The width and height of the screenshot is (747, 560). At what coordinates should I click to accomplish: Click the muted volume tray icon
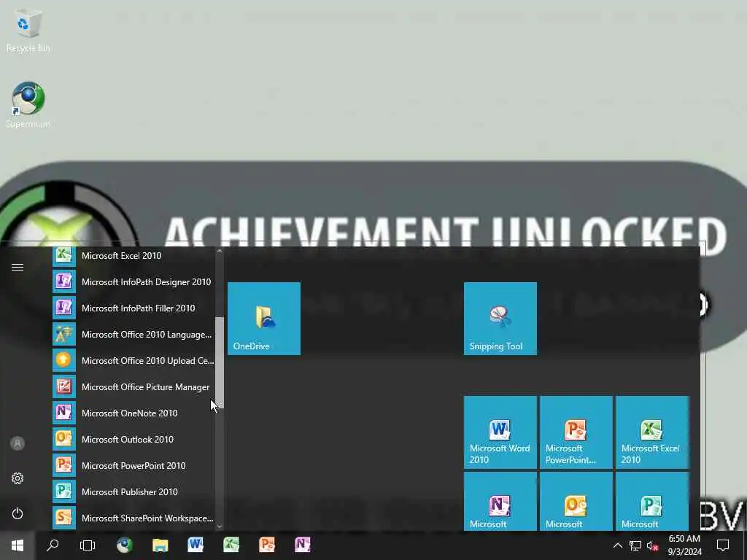pos(653,545)
